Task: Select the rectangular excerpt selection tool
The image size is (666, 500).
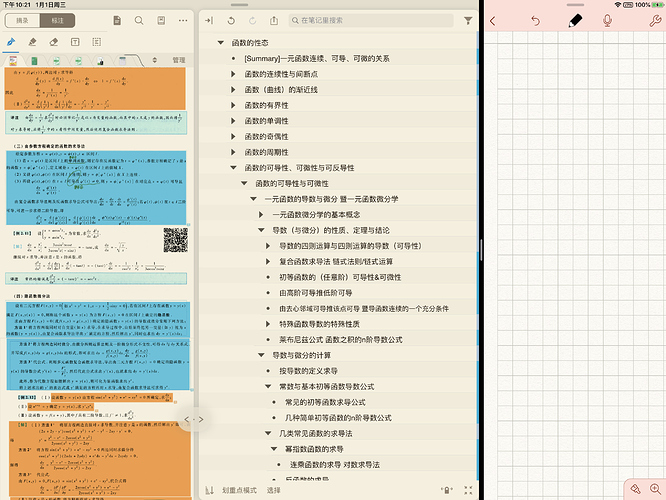Action: click(x=97, y=42)
